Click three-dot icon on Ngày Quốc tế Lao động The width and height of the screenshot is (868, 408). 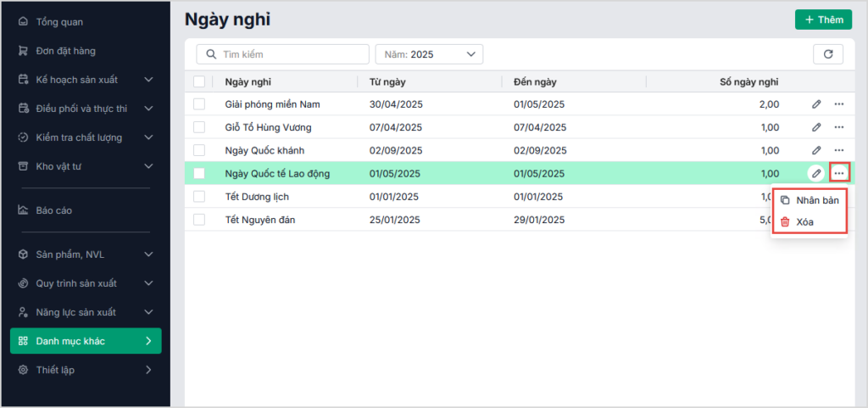[x=839, y=173]
